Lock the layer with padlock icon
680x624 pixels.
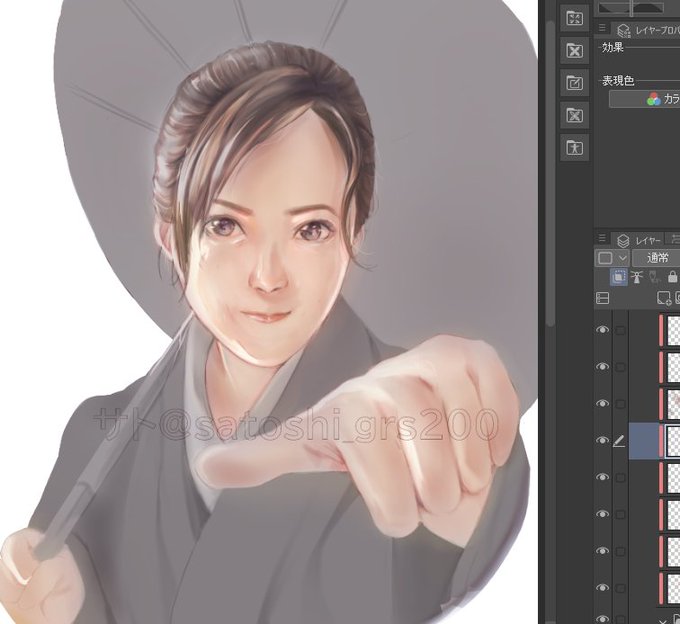pyautogui.click(x=672, y=277)
